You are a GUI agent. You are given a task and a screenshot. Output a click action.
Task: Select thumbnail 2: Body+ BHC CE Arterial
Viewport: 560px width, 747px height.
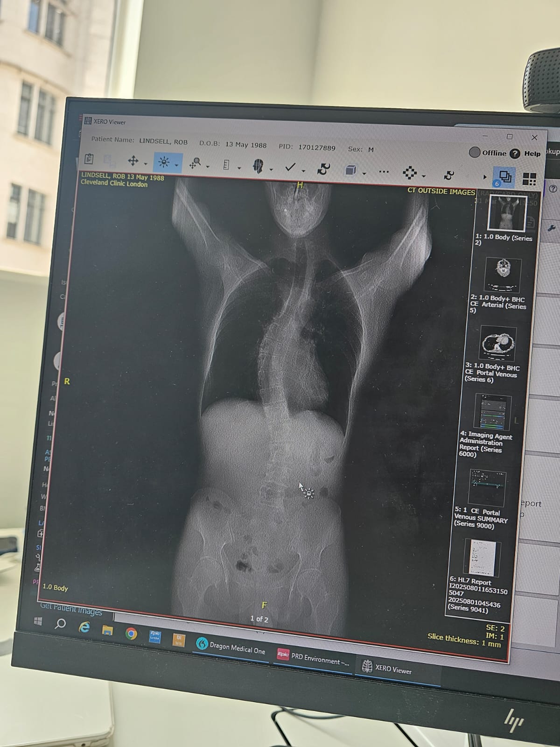coord(502,275)
